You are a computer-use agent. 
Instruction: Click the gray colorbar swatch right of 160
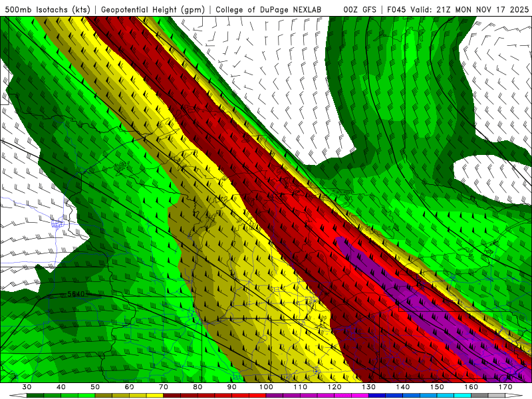(479, 396)
